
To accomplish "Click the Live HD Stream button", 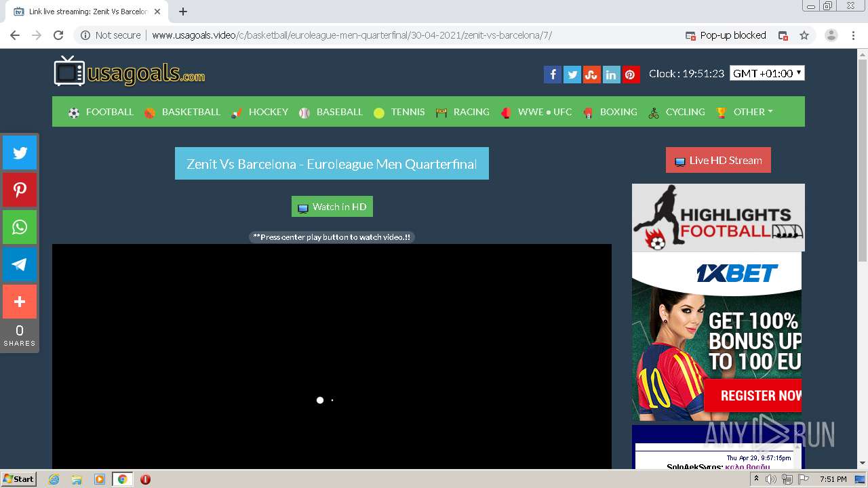I will click(x=718, y=161).
